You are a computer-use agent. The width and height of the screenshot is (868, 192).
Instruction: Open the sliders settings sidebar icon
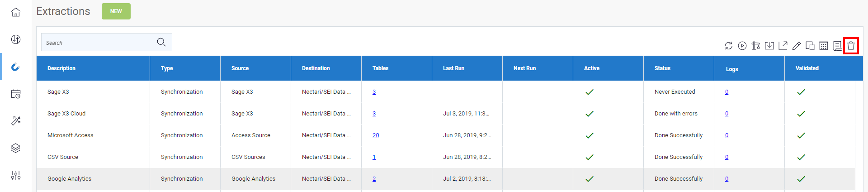[x=16, y=175]
